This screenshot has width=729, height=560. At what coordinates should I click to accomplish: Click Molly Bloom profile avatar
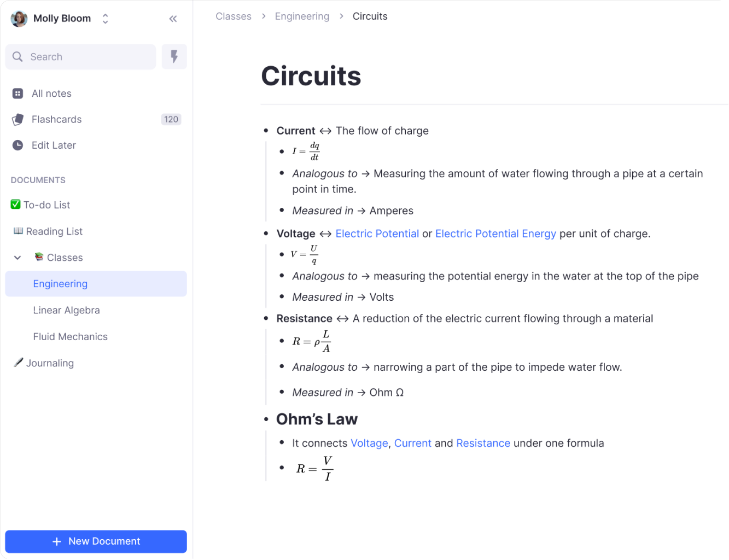click(19, 19)
